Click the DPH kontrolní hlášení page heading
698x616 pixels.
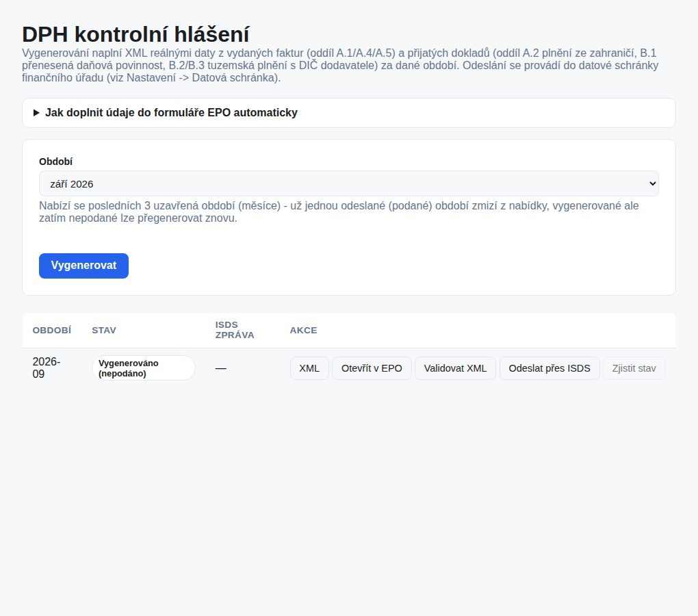135,34
